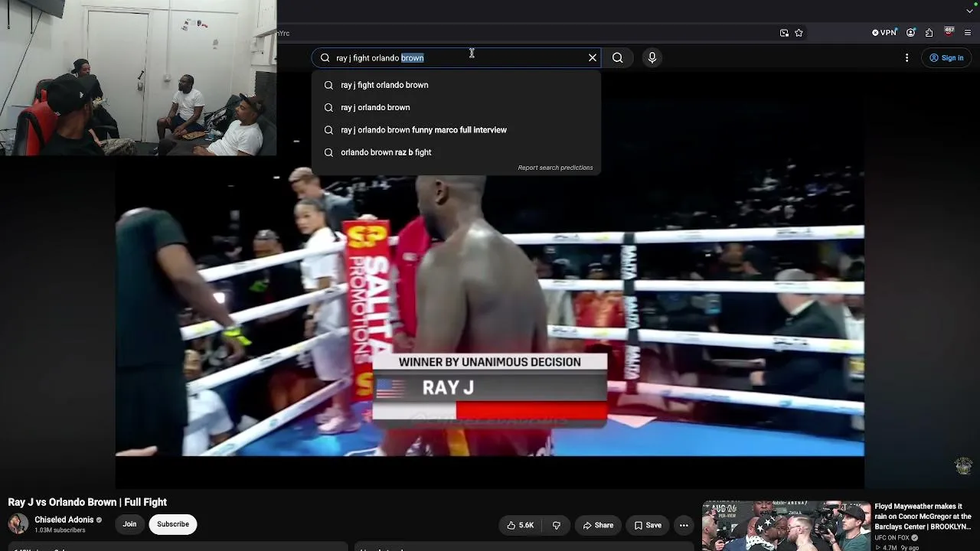Subscribe to Chiseled Adonis
The height and width of the screenshot is (551, 980).
click(173, 524)
